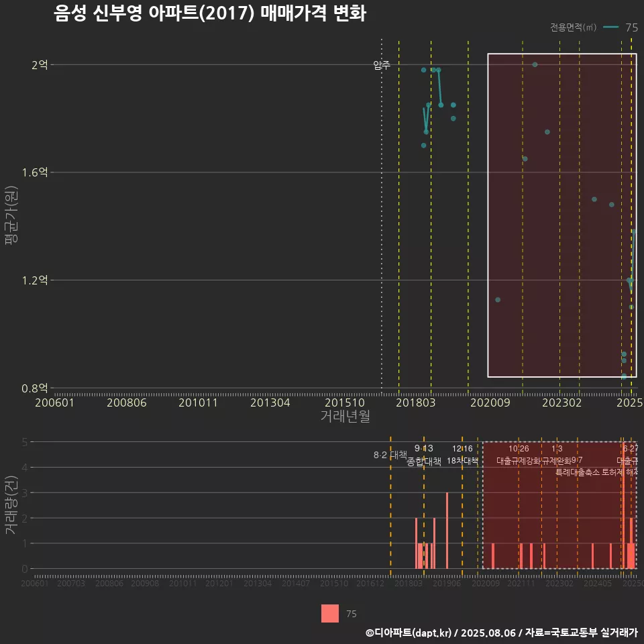Image resolution: width=644 pixels, height=644 pixels.
Task: Click the 202302 label on the price chart axis
Action: 562,402
